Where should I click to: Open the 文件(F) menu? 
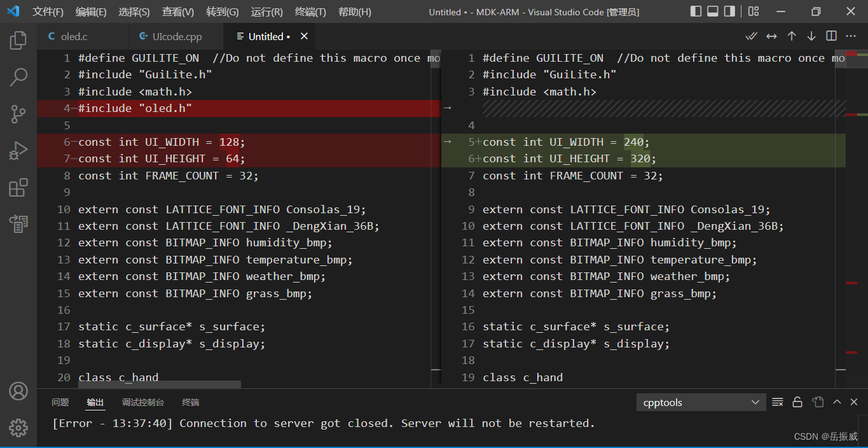(48, 12)
